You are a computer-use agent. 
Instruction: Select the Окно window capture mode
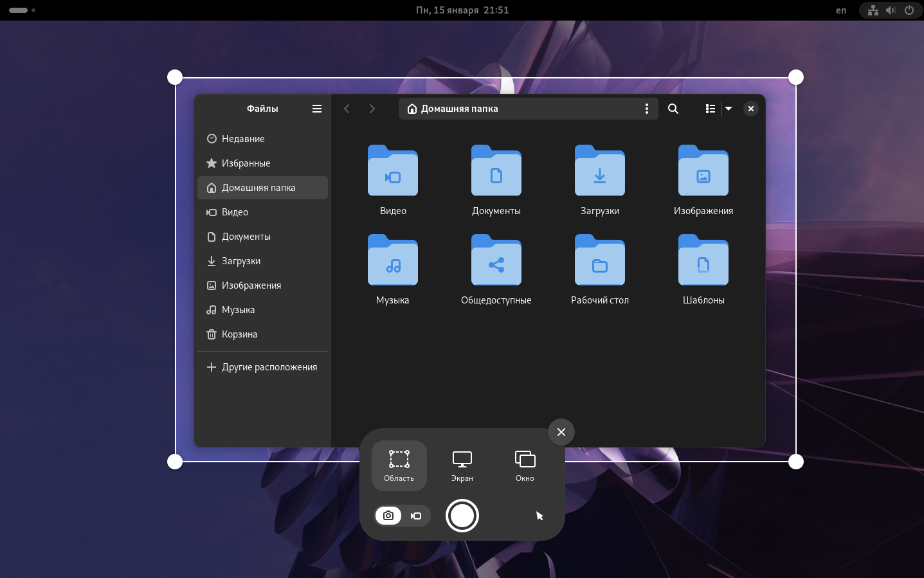525,465
